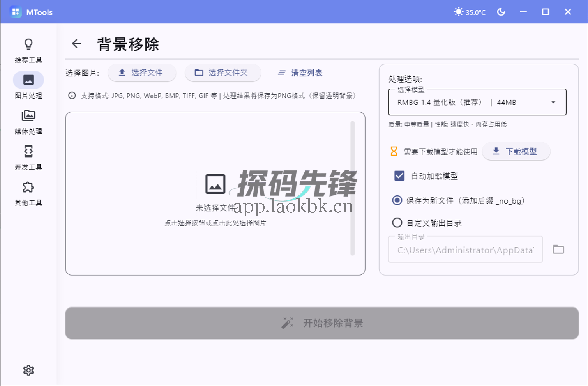Toggle dark mode with the moon icon
The image size is (588, 386).
[501, 12]
